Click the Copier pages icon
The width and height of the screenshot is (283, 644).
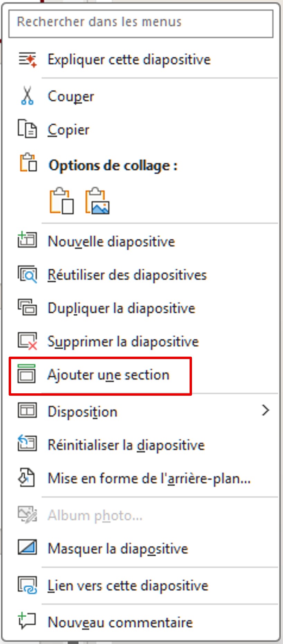(27, 129)
